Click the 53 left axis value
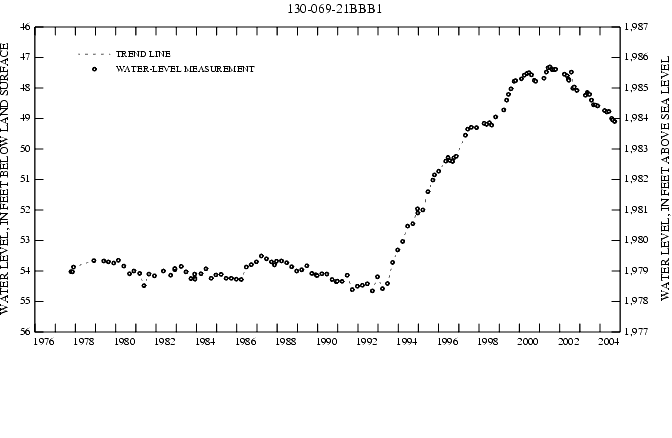The height and width of the screenshot is (438, 672). (25, 240)
